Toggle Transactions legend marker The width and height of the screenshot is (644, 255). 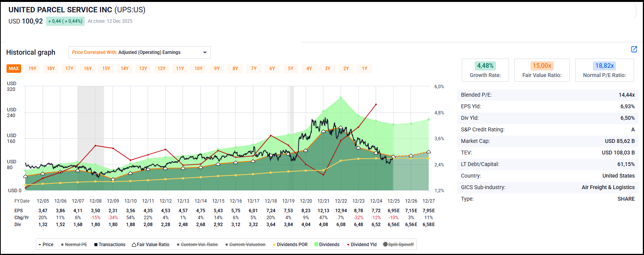pos(110,245)
